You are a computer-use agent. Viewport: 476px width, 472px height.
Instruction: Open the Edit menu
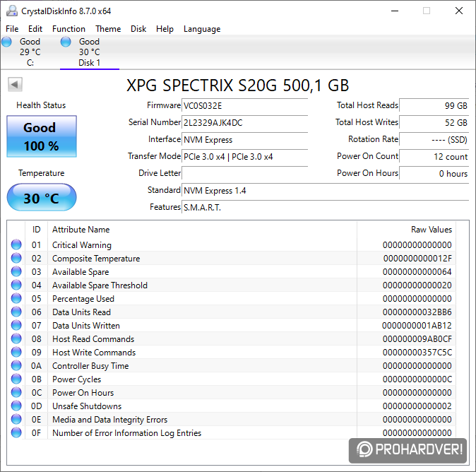[x=35, y=29]
